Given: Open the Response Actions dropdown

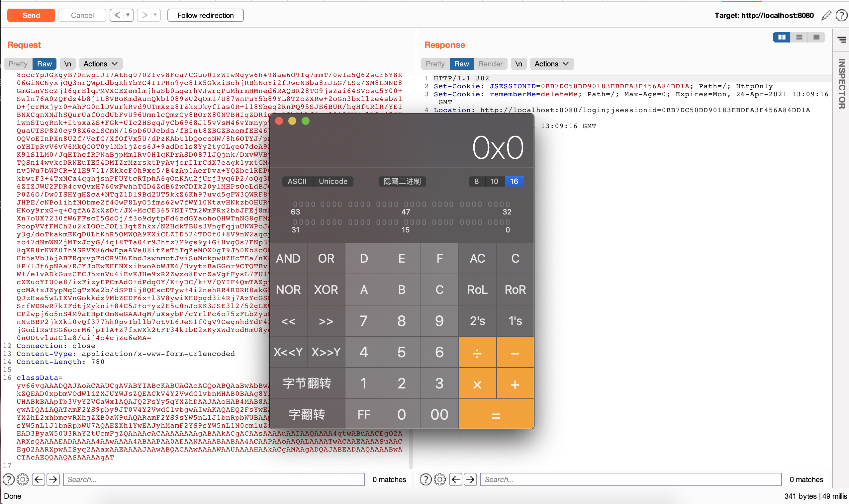Looking at the screenshot, I should 551,64.
